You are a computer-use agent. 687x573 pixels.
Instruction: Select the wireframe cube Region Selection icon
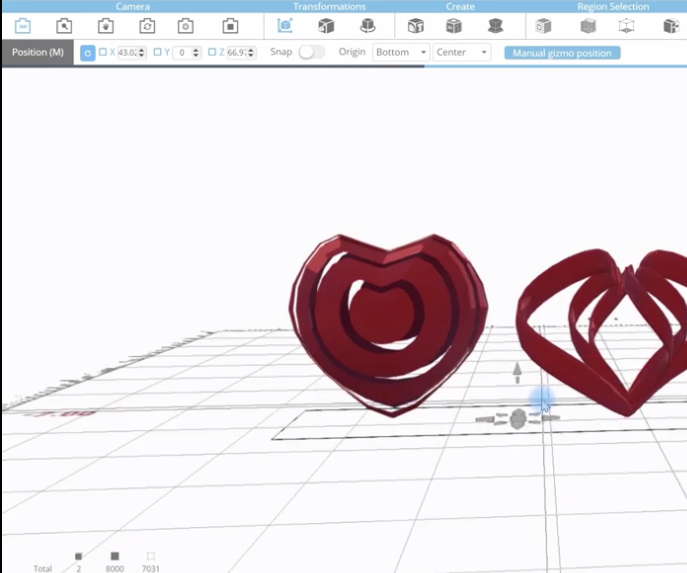[626, 26]
